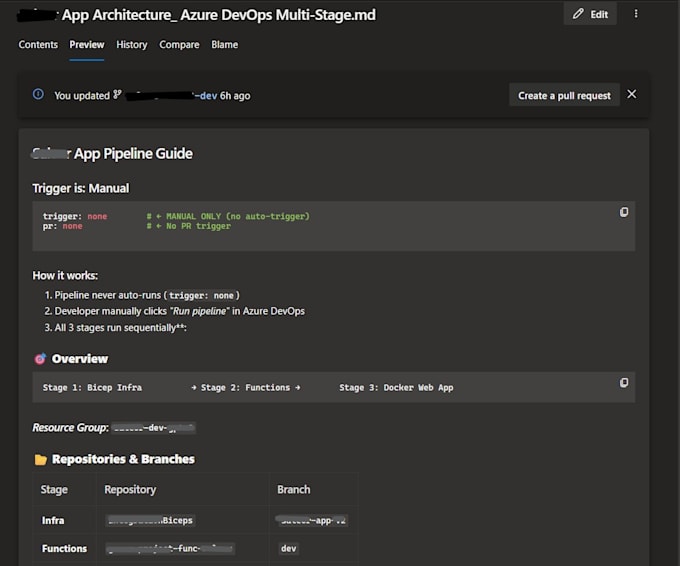Click Create a pull request button

564,95
